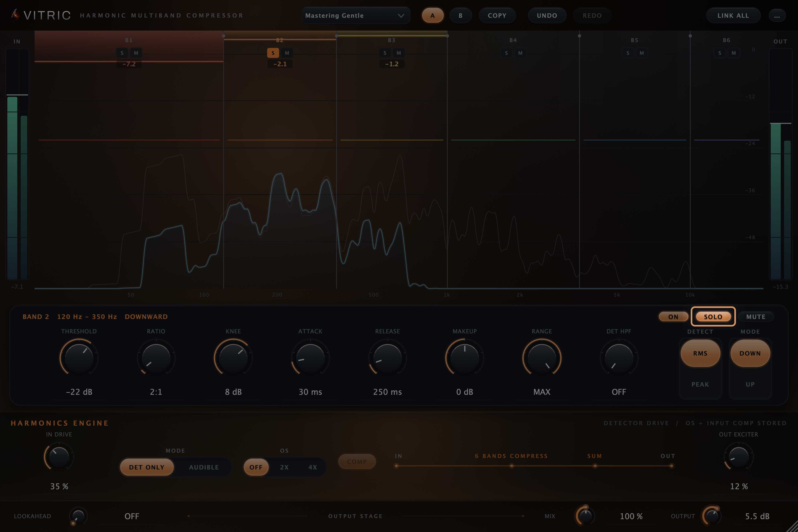Set oversampling to 4X
798x532 pixels.
pos(313,467)
